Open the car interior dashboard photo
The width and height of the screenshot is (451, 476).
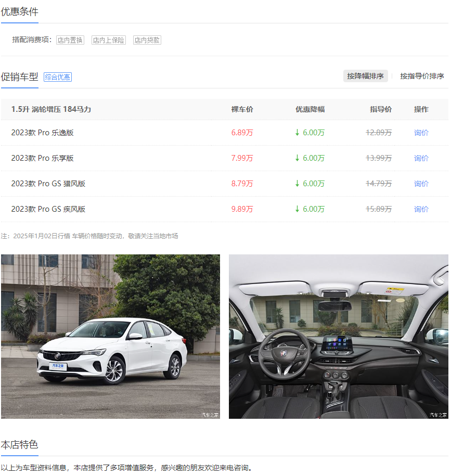click(x=339, y=337)
